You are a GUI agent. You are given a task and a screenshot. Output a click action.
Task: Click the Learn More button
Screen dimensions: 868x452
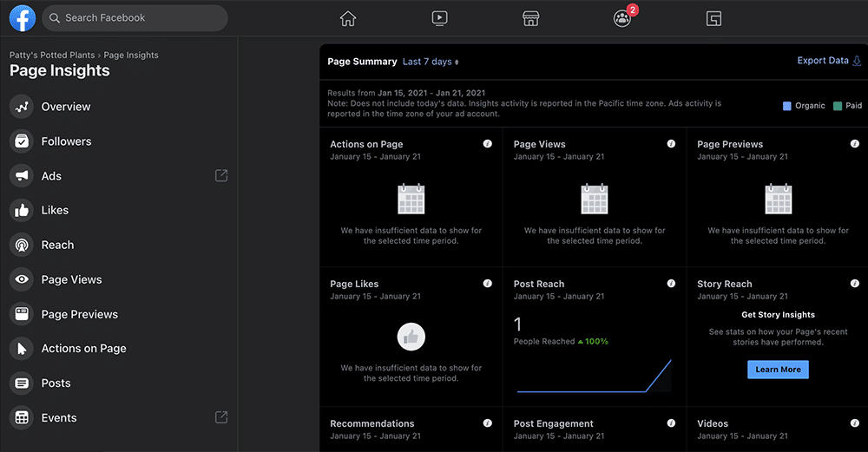coord(778,370)
